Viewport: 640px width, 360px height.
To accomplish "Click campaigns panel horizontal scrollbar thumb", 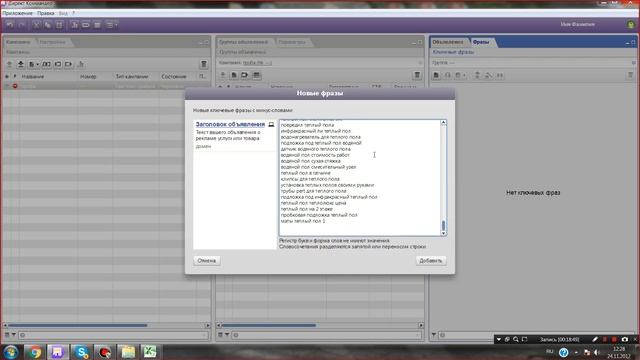I will (78, 325).
